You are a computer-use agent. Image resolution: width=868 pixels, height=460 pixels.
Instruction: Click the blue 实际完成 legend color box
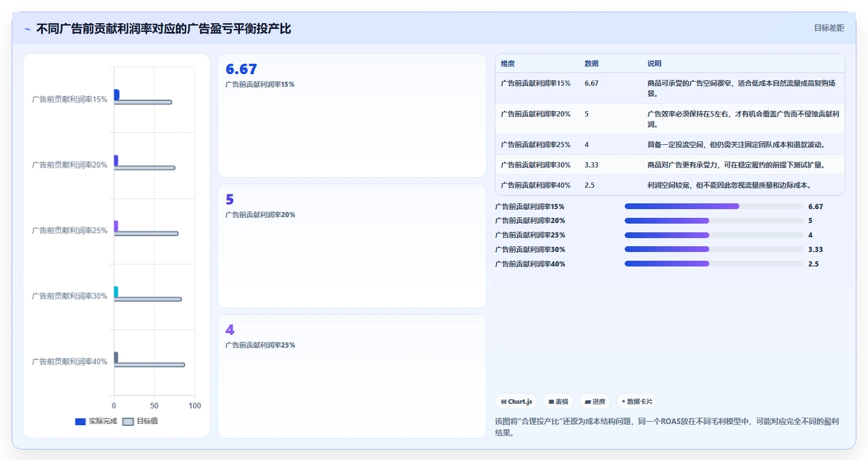81,421
